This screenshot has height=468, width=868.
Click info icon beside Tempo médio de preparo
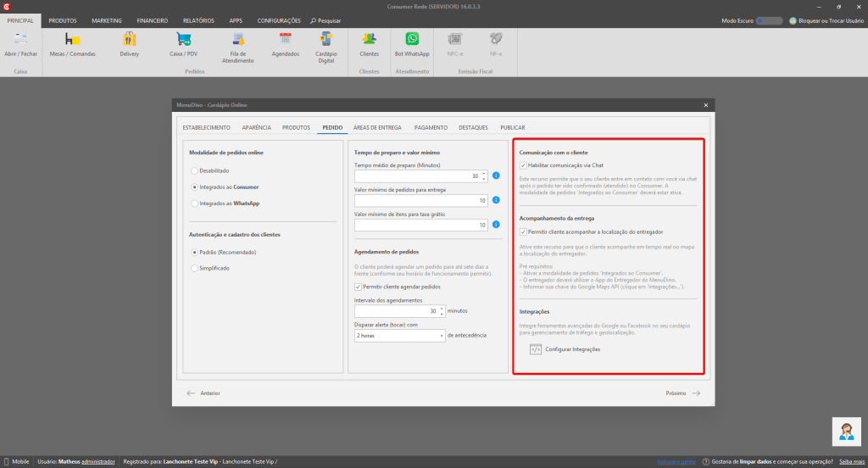(496, 175)
